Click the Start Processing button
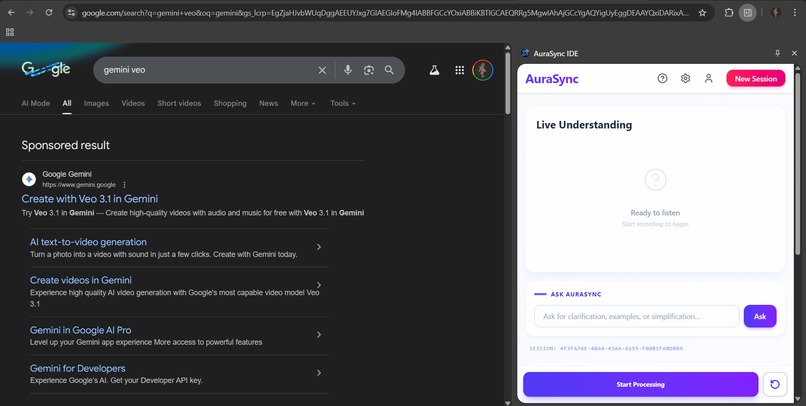The height and width of the screenshot is (406, 806). 640,384
